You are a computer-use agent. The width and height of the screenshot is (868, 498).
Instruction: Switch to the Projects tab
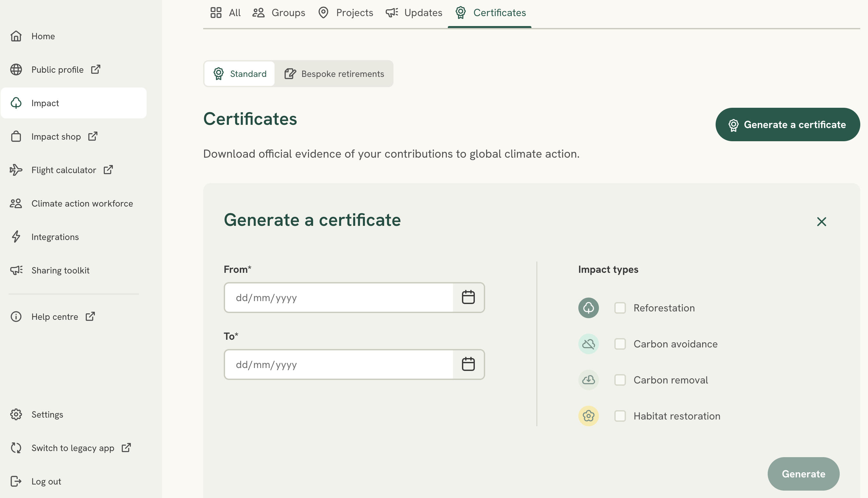[x=346, y=13]
